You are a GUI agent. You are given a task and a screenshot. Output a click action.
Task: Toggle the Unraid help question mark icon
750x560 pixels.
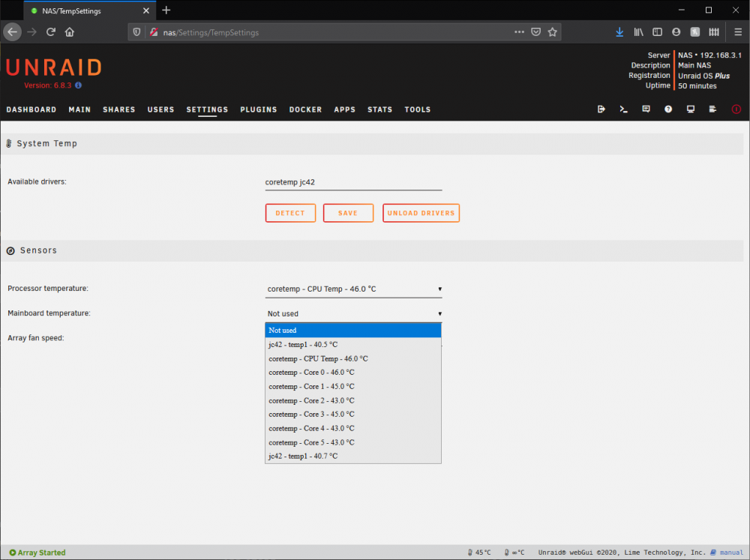click(668, 109)
